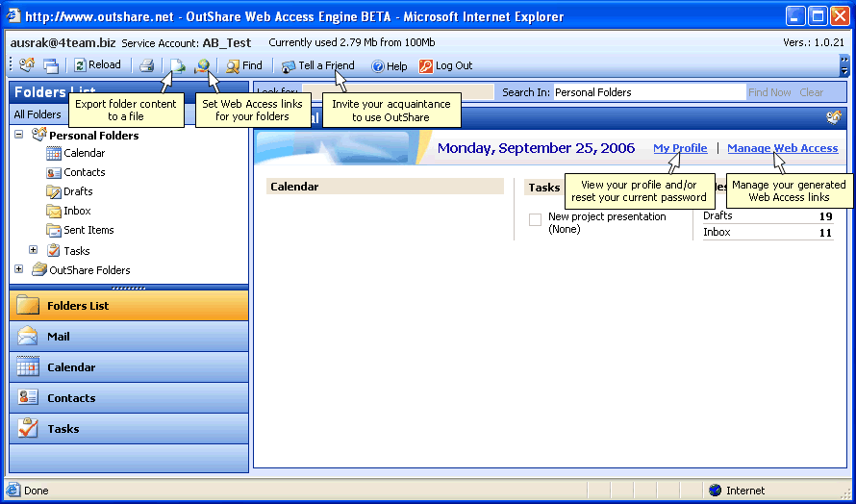This screenshot has height=504, width=856.
Task: Switch to Contacts navigation pane
Action: coord(129,397)
